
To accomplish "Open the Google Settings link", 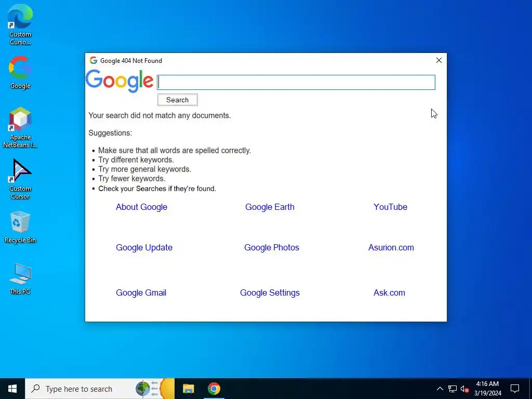I will [x=270, y=292].
